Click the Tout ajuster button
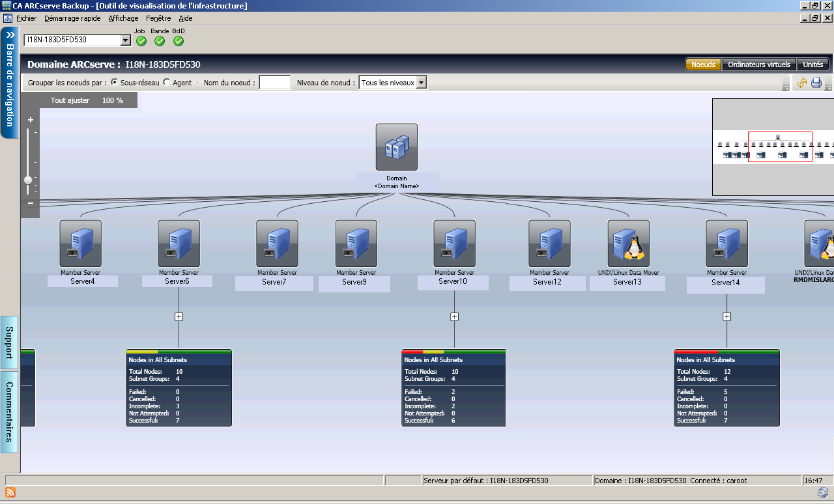Screen dimensions: 834x504 [x=70, y=100]
